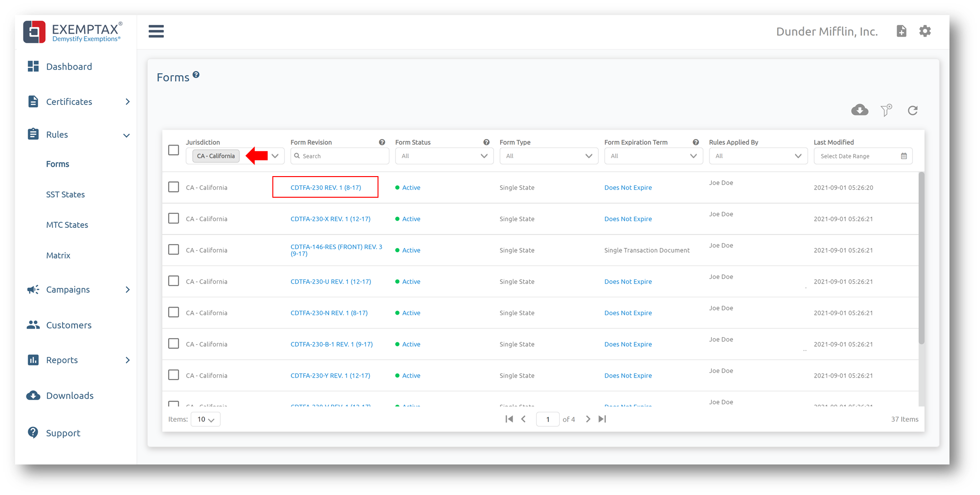Open the hamburger menu to collapse sidebar

[x=156, y=31]
